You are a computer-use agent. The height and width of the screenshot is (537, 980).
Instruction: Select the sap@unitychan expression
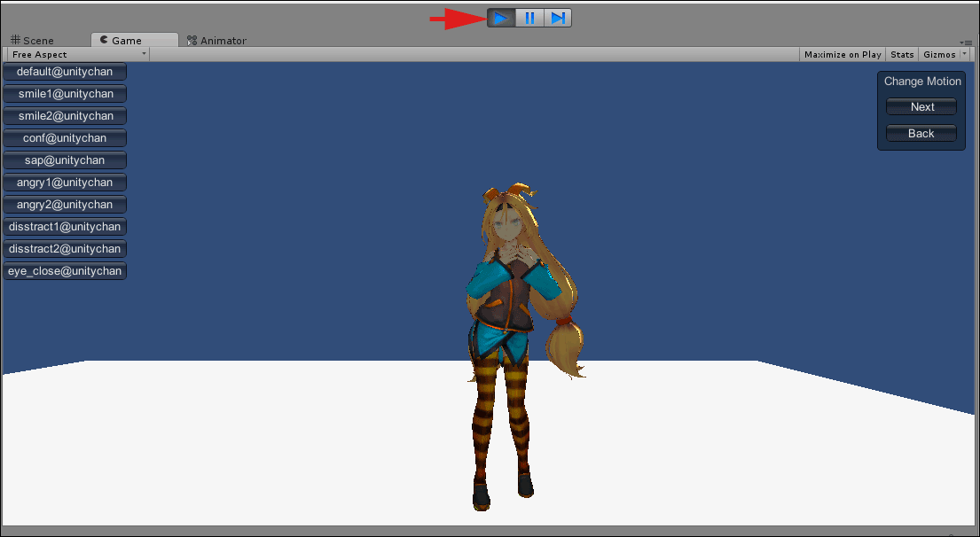[x=65, y=160]
